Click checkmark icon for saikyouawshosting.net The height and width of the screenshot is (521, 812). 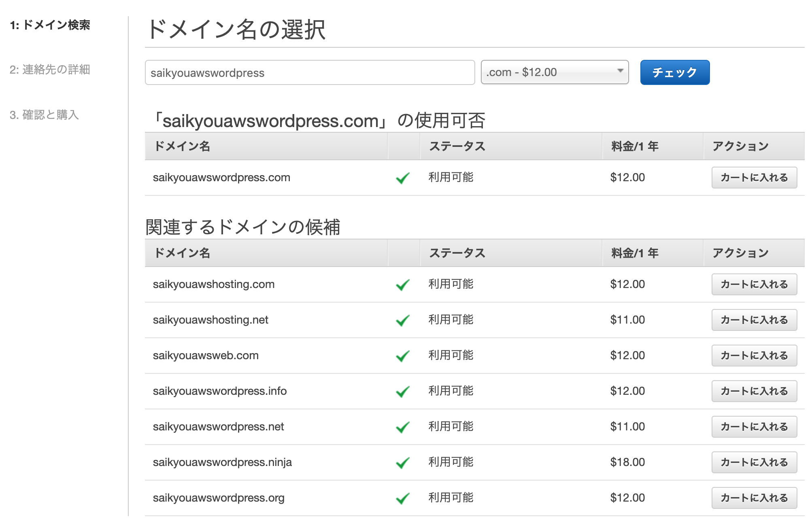click(403, 320)
